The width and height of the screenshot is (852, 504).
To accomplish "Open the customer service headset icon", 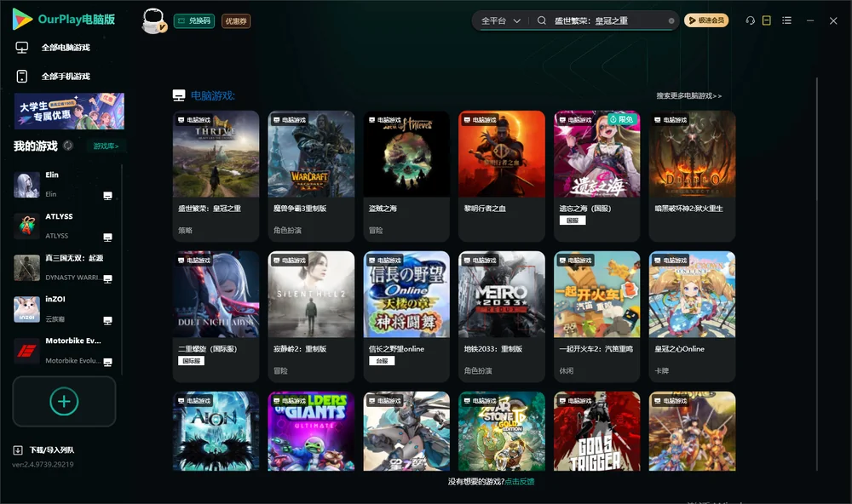I will 751,20.
